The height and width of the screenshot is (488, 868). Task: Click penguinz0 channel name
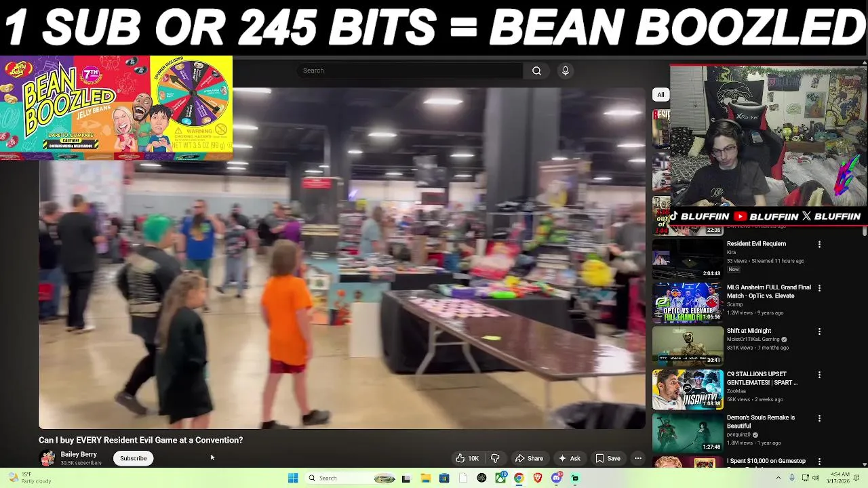tap(738, 435)
